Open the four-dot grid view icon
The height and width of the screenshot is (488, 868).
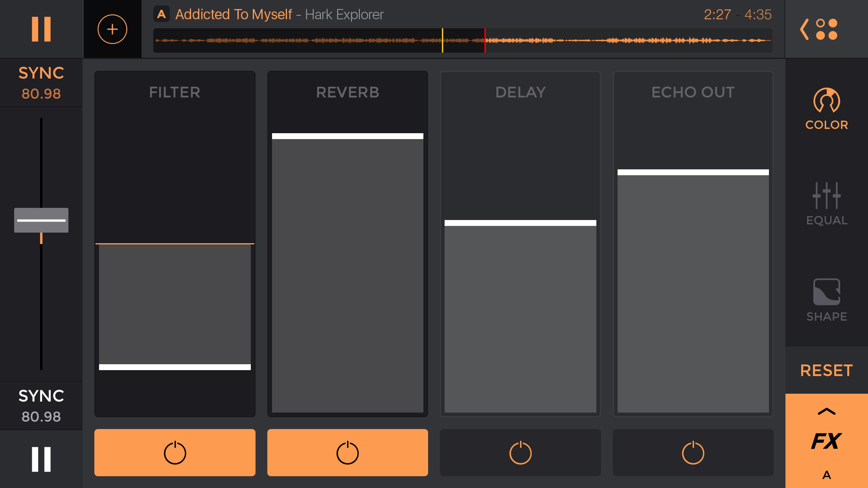coord(827,29)
